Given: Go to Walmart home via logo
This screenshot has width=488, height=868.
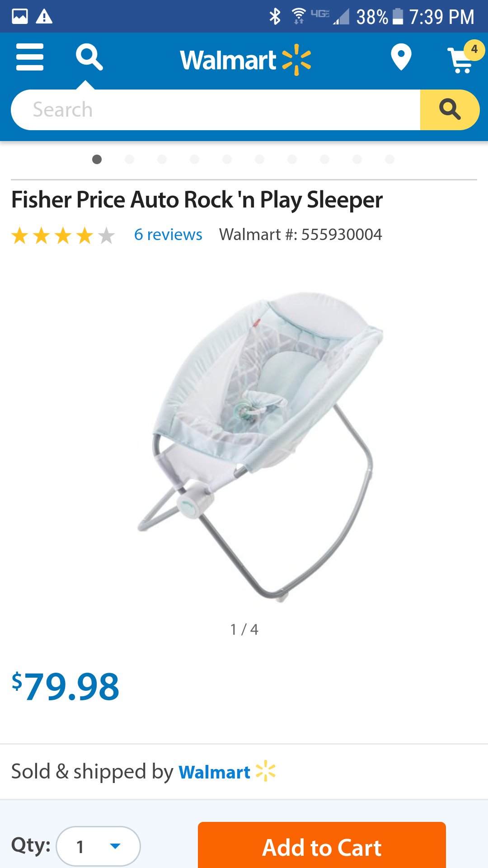Looking at the screenshot, I should [245, 60].
